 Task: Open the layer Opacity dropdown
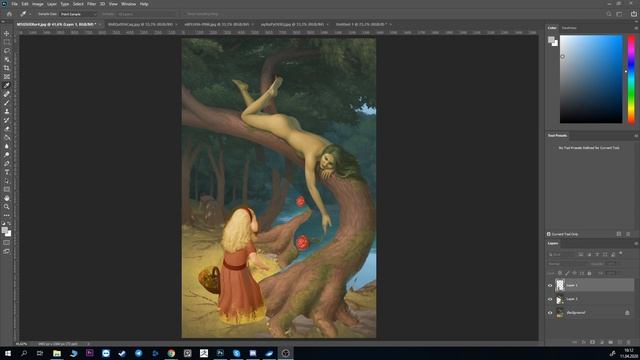pos(612,264)
